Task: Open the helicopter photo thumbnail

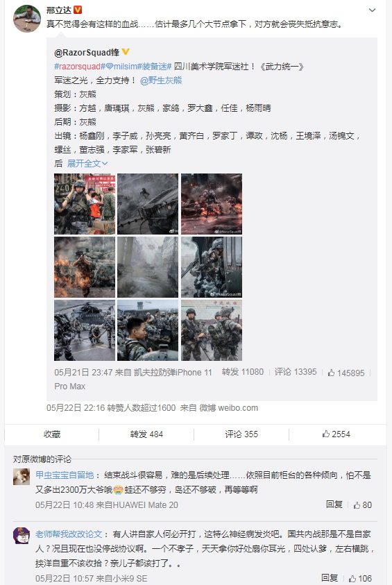Action: tap(85, 330)
